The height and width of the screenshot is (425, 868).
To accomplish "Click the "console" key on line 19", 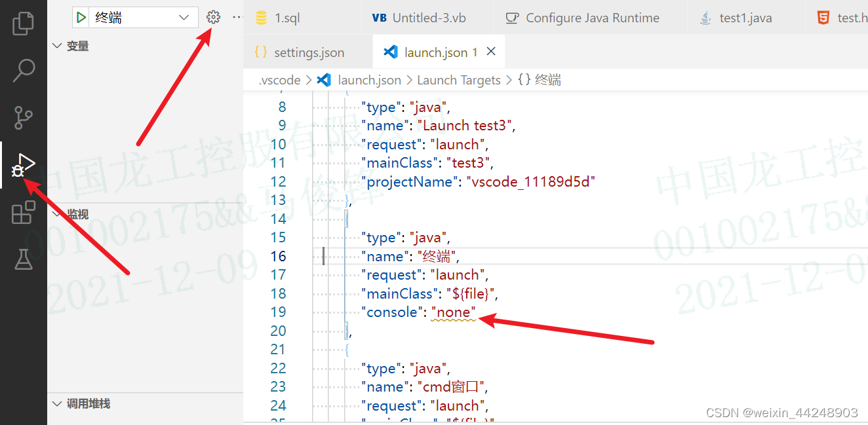I will [392, 312].
